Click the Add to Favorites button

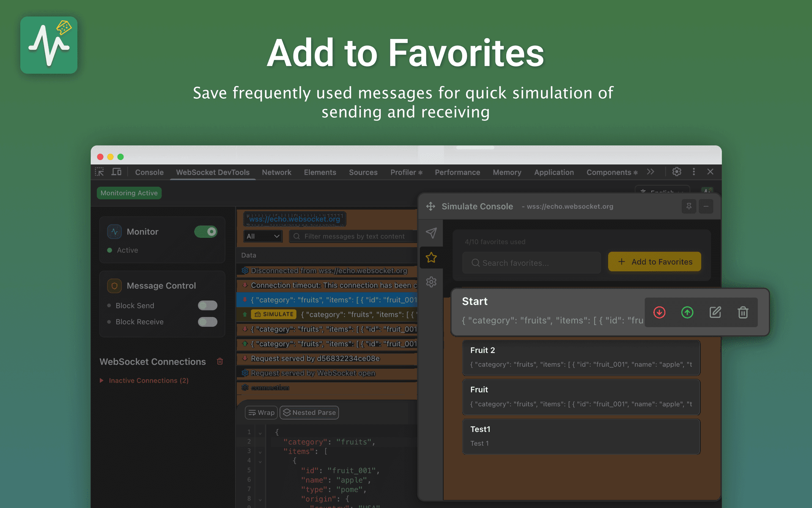point(654,262)
